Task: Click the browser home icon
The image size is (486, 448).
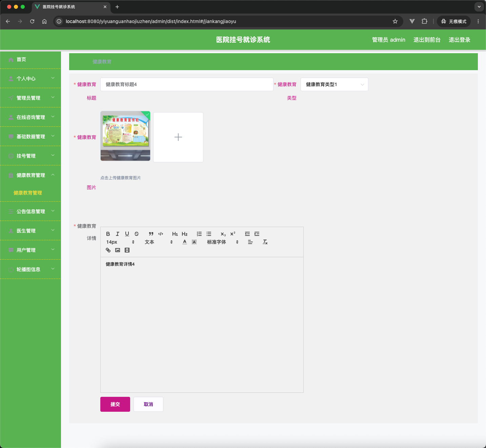Action: tap(44, 21)
